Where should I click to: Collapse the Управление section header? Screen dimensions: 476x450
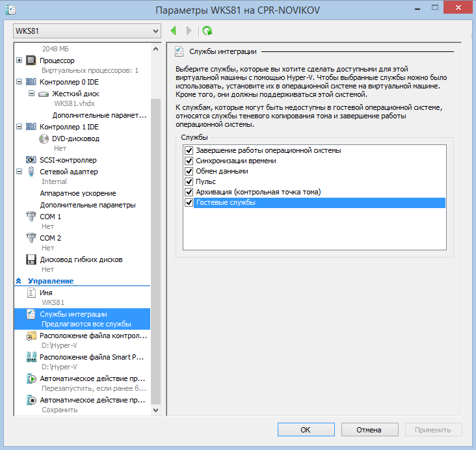click(x=19, y=281)
